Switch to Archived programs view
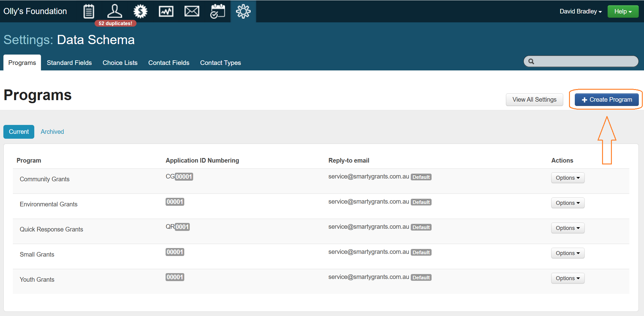The height and width of the screenshot is (316, 644). coord(52,132)
